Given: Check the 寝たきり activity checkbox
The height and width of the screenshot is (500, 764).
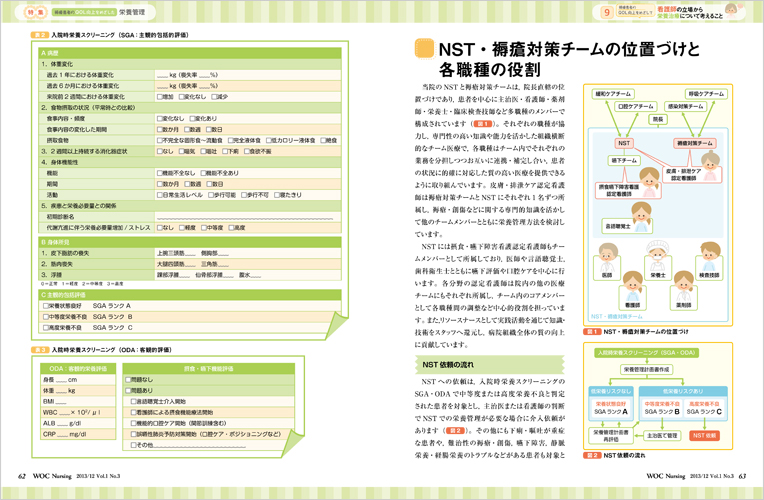Looking at the screenshot, I should [x=277, y=195].
